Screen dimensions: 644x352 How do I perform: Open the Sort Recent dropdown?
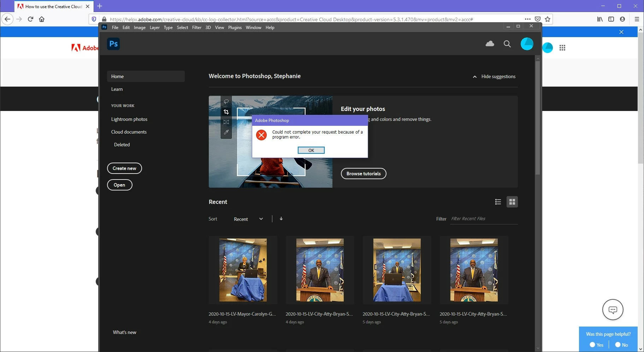pos(248,219)
